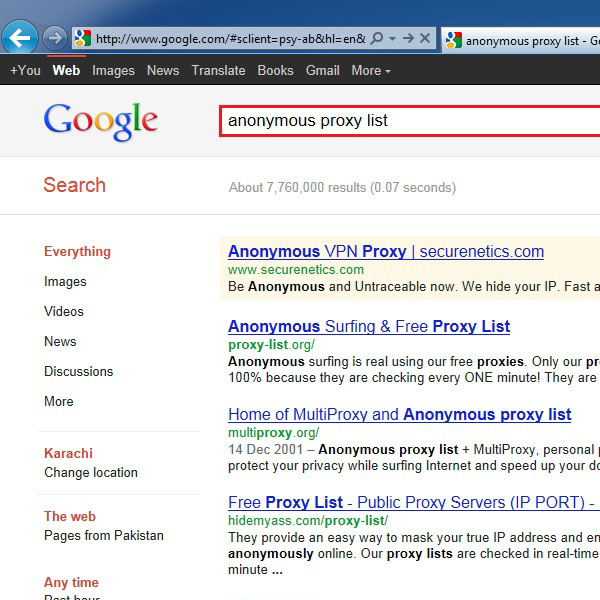The width and height of the screenshot is (600, 600).
Task: Click the www.securenetics.com green URL
Action: coord(296,270)
